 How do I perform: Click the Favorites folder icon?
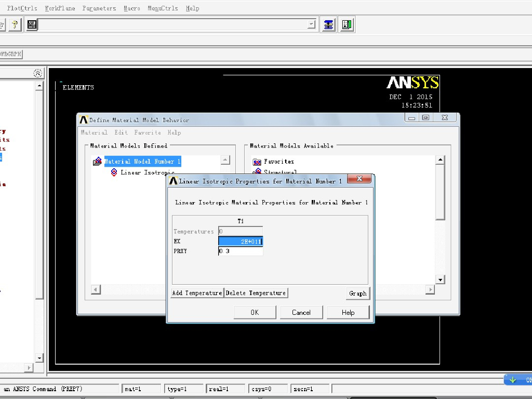(x=257, y=162)
